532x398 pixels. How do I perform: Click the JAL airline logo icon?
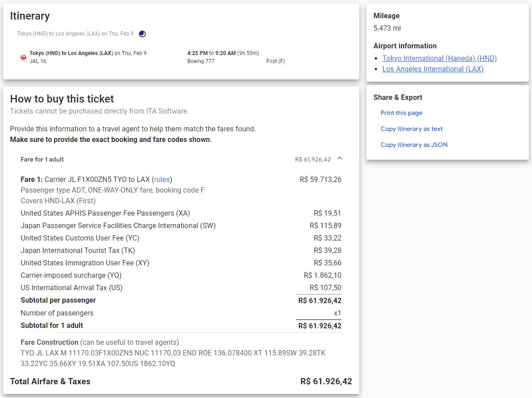click(24, 57)
